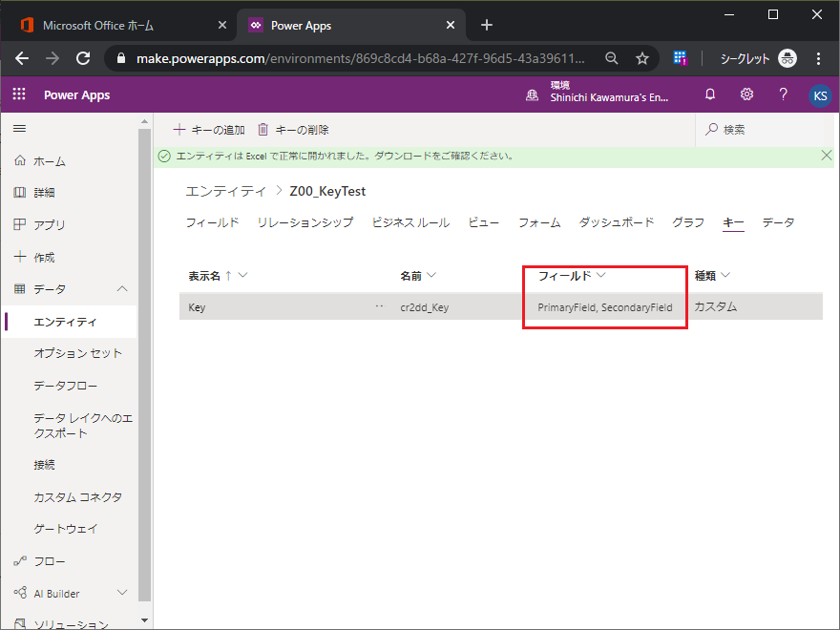Image resolution: width=840 pixels, height=630 pixels.
Task: Open the help question mark icon
Action: (784, 94)
